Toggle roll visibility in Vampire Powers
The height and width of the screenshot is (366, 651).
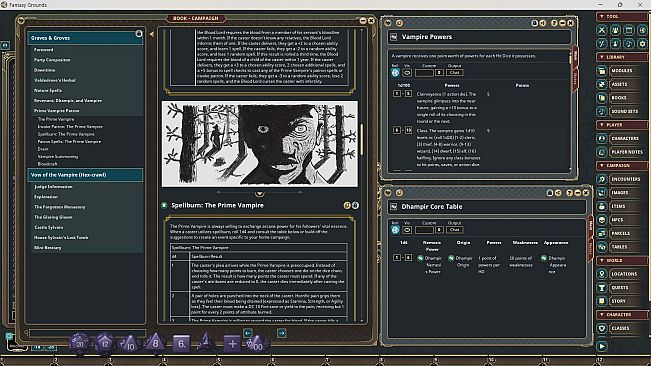click(x=407, y=73)
